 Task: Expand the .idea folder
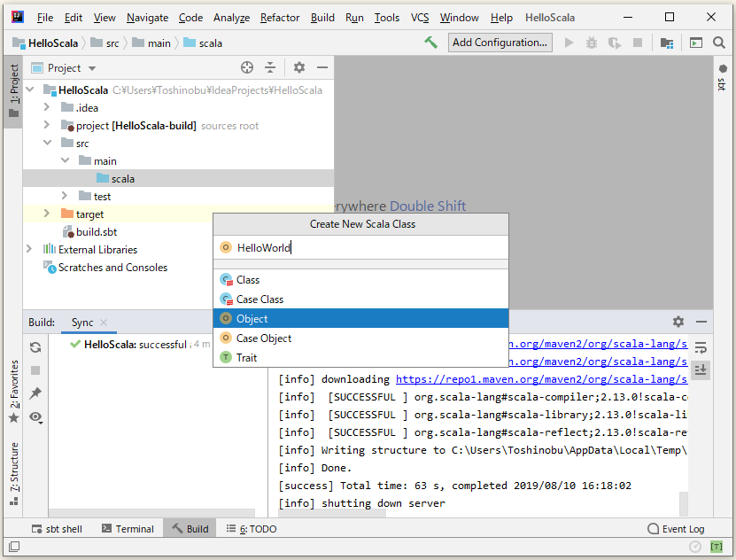[x=46, y=107]
